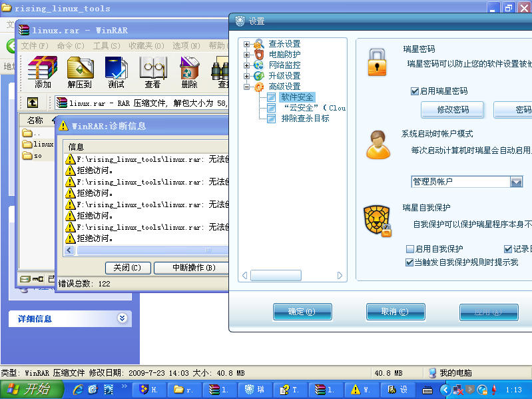This screenshot has height=399, width=532.
Task: Open the so folder in WinRAR list
Action: coord(32,156)
